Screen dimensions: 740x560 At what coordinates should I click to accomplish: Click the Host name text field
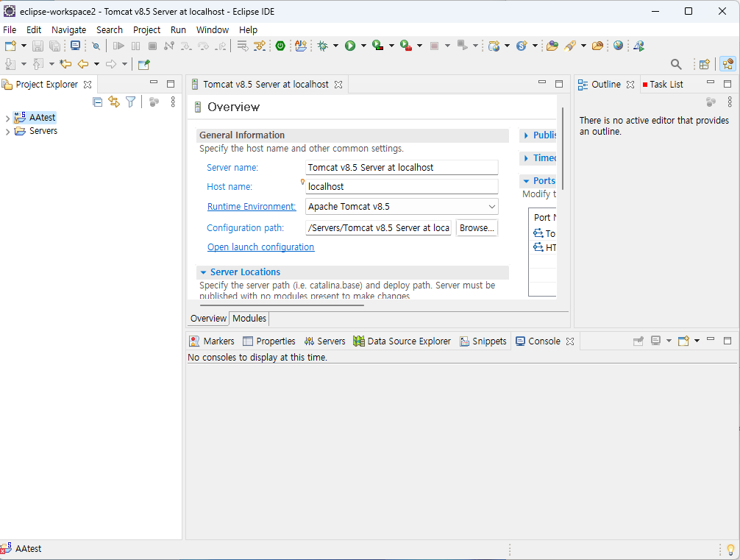(402, 186)
